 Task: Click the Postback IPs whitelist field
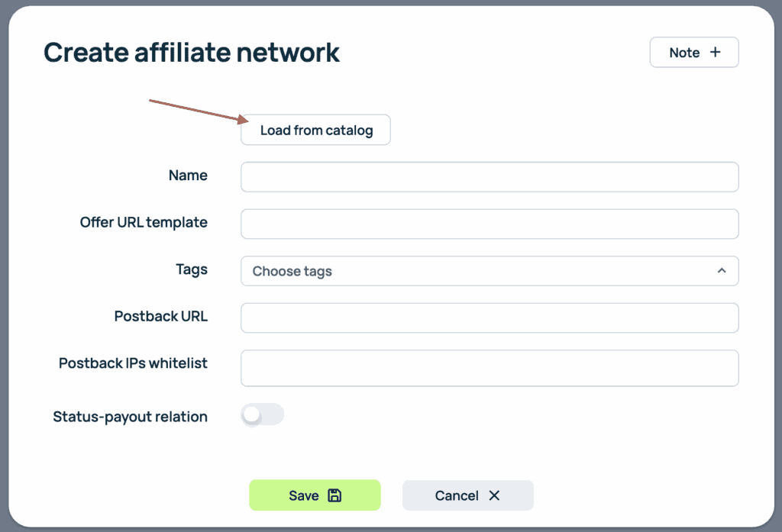click(x=490, y=368)
